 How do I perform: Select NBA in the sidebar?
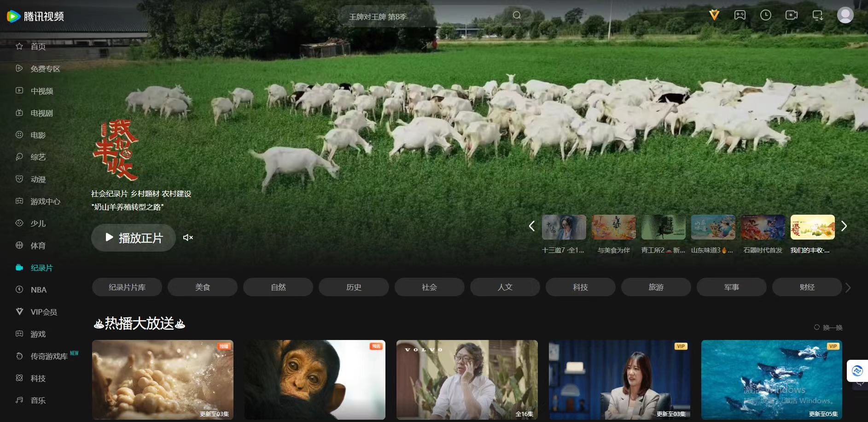click(x=38, y=290)
